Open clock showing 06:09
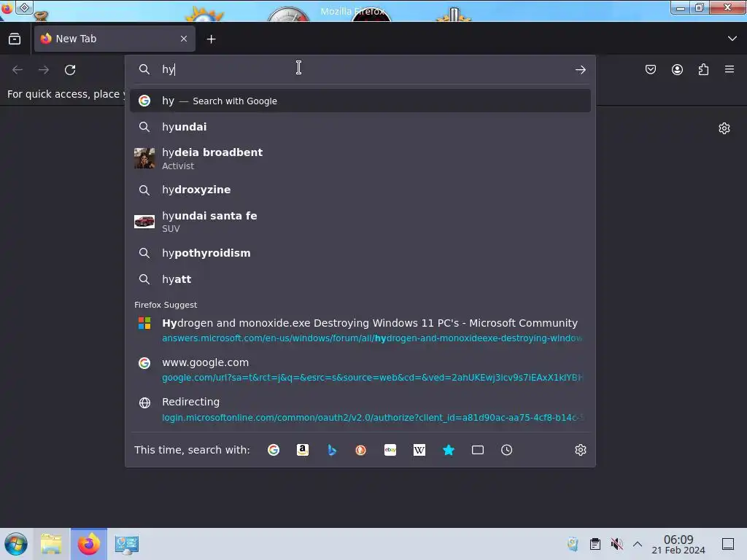Viewport: 747px width, 560px height. (678, 544)
